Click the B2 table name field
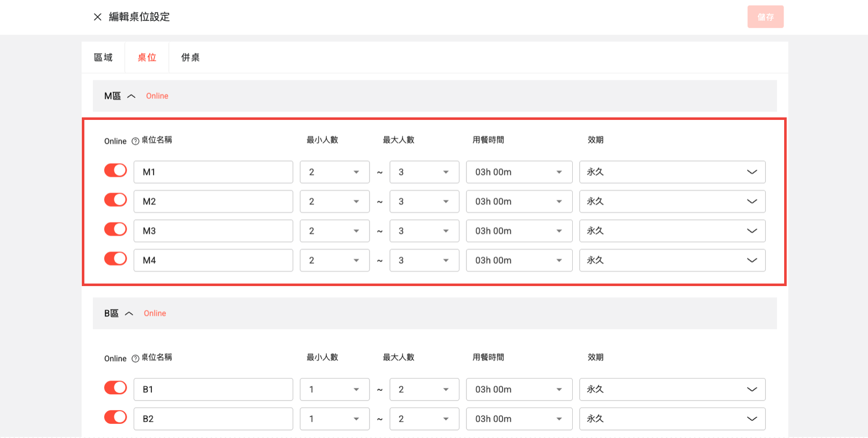This screenshot has width=868, height=438. [213, 419]
